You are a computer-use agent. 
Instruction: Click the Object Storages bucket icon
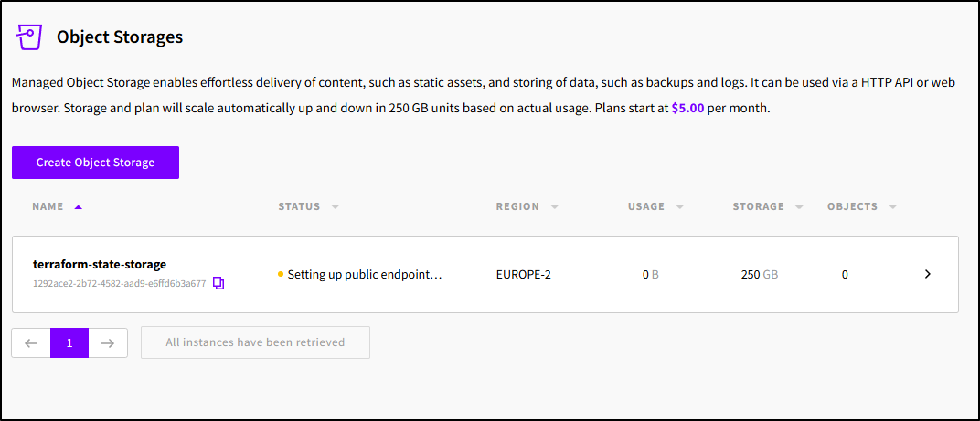point(29,37)
